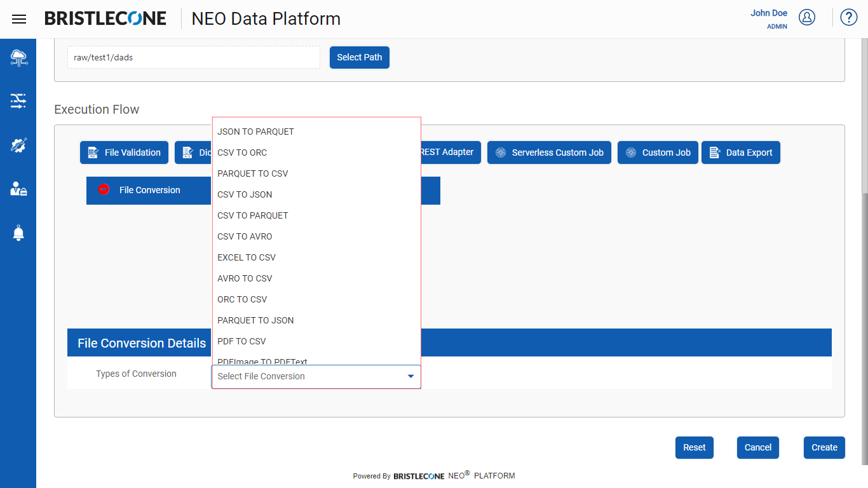Open the data pipeline sidebar icon
The image size is (868, 488).
tap(18, 101)
